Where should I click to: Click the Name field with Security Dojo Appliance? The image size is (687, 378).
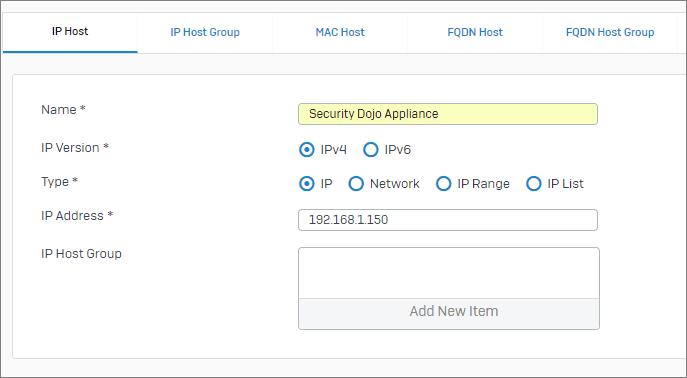click(448, 114)
